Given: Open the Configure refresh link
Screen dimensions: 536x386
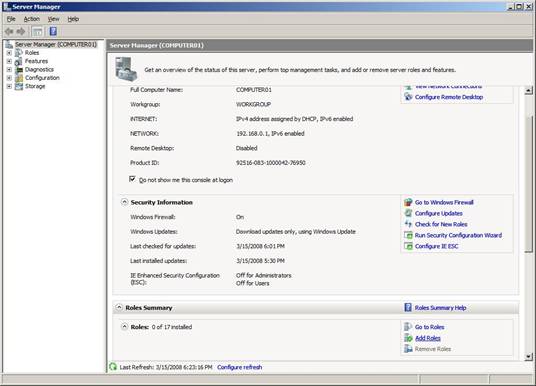Looking at the screenshot, I should click(240, 367).
